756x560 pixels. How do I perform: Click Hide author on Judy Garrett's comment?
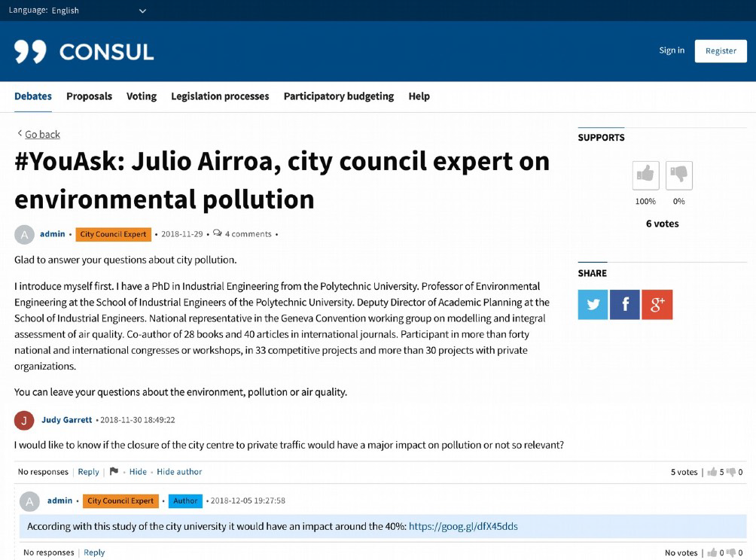pos(179,472)
